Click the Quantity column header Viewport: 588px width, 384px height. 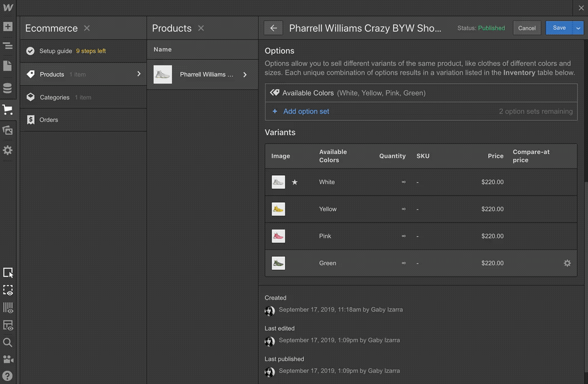[392, 156]
